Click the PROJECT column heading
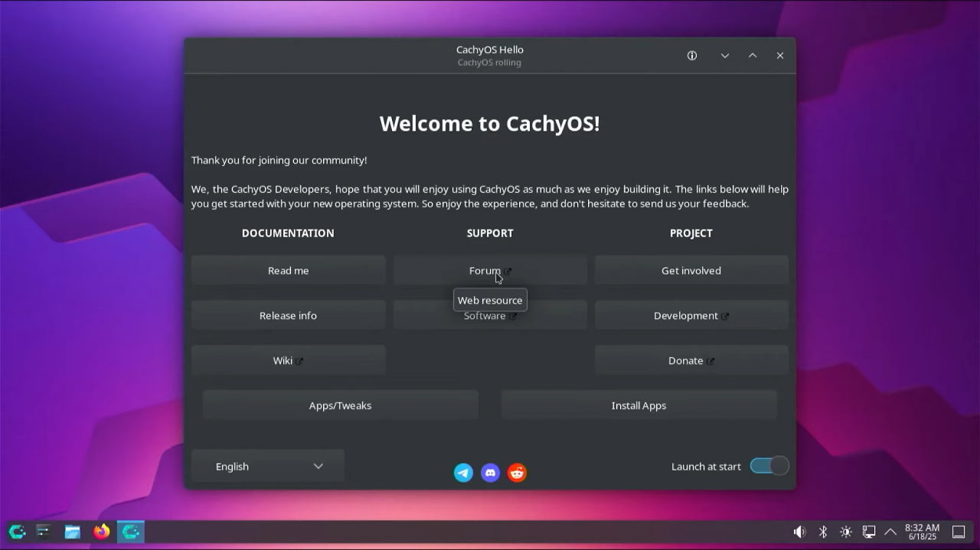Image resolution: width=980 pixels, height=550 pixels. click(691, 233)
